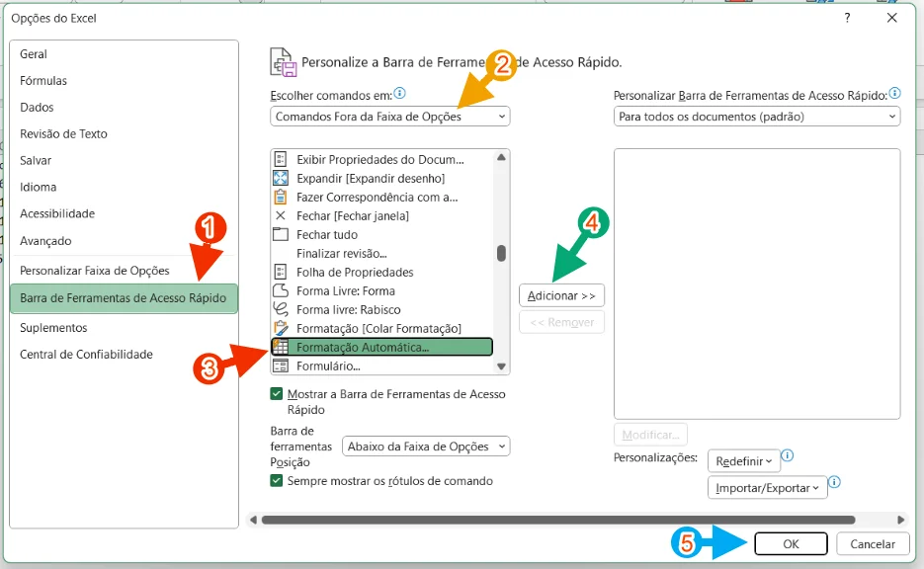Click the Expandir desenho icon
Viewport: 924px width, 569px height.
(x=281, y=178)
